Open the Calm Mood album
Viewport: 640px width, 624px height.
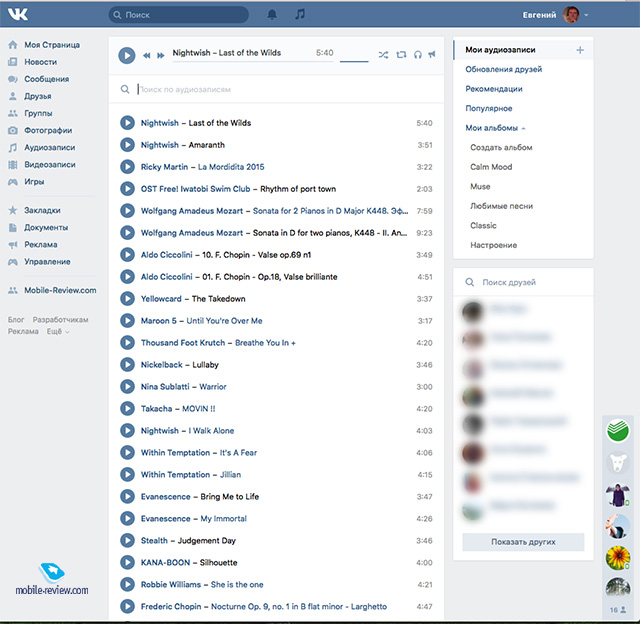click(491, 167)
